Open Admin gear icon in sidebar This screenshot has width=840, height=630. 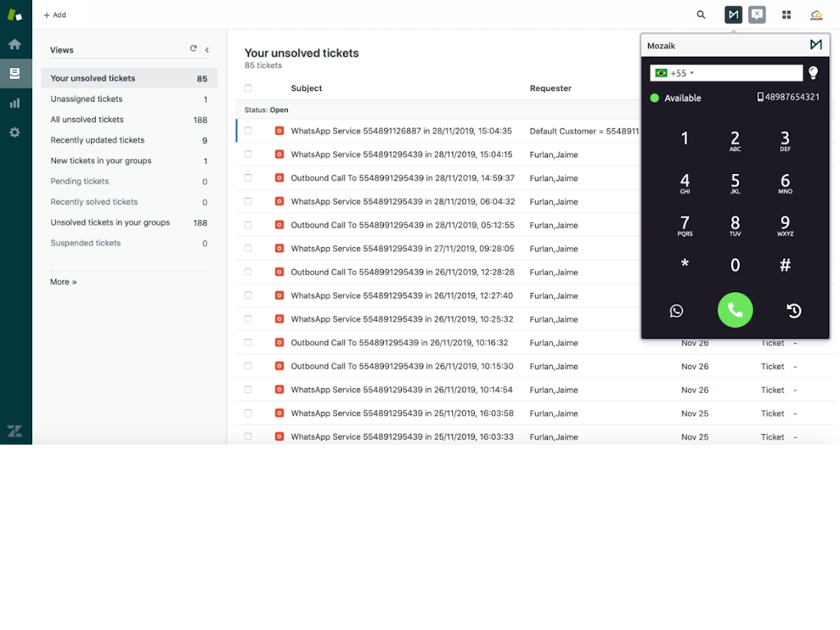pyautogui.click(x=15, y=132)
